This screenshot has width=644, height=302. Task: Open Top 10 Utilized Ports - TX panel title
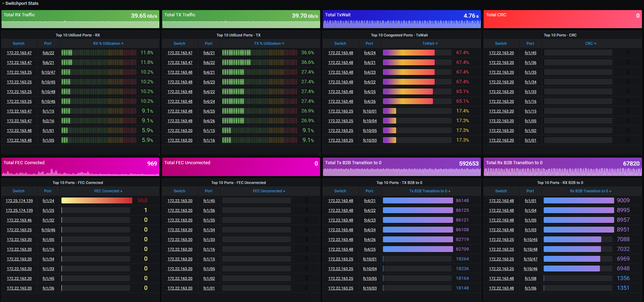(239, 35)
